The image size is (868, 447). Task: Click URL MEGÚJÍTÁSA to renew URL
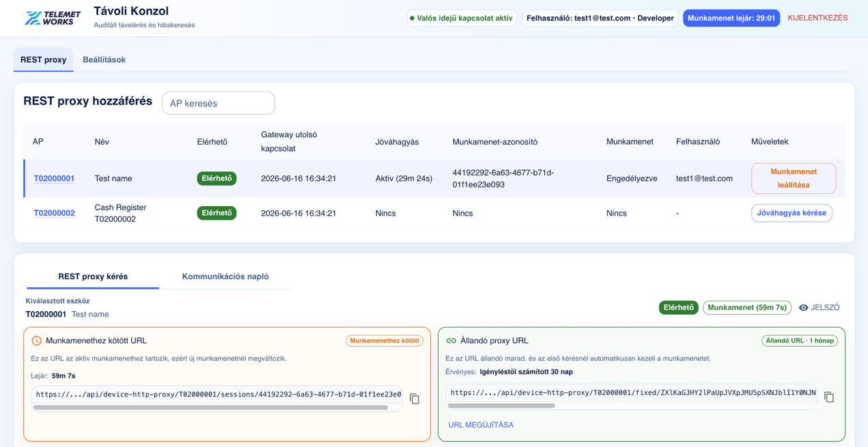point(481,424)
